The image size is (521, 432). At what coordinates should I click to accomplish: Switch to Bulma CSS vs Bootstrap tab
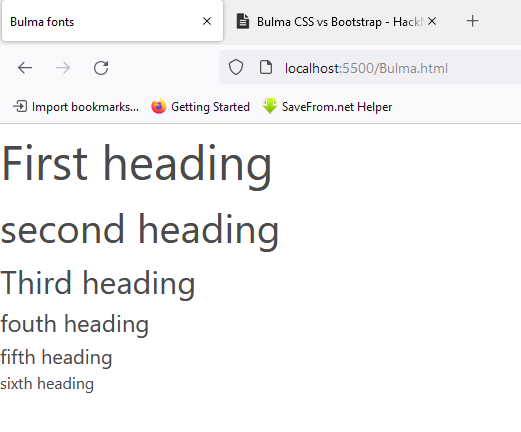(x=330, y=22)
